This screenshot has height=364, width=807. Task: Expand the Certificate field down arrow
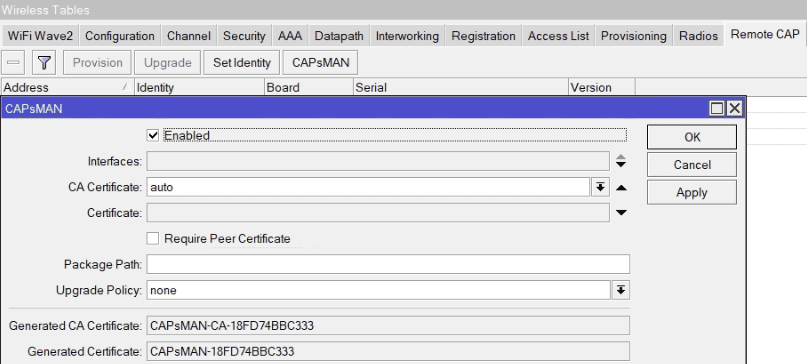tap(621, 213)
